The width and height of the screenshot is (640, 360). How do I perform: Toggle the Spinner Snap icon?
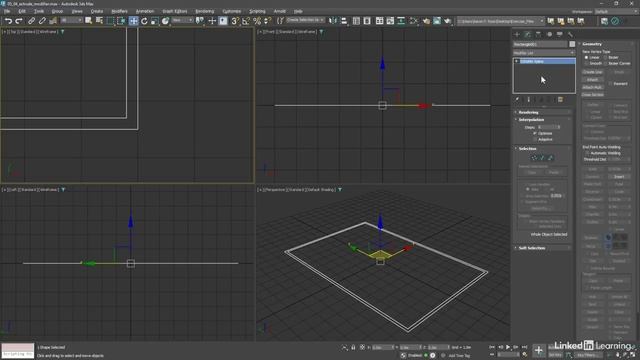268,21
